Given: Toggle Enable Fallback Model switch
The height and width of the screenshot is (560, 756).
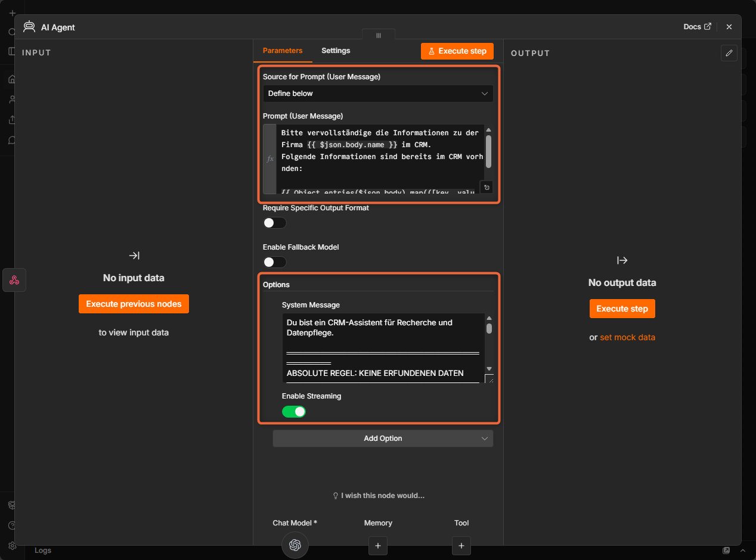Looking at the screenshot, I should click(x=275, y=262).
